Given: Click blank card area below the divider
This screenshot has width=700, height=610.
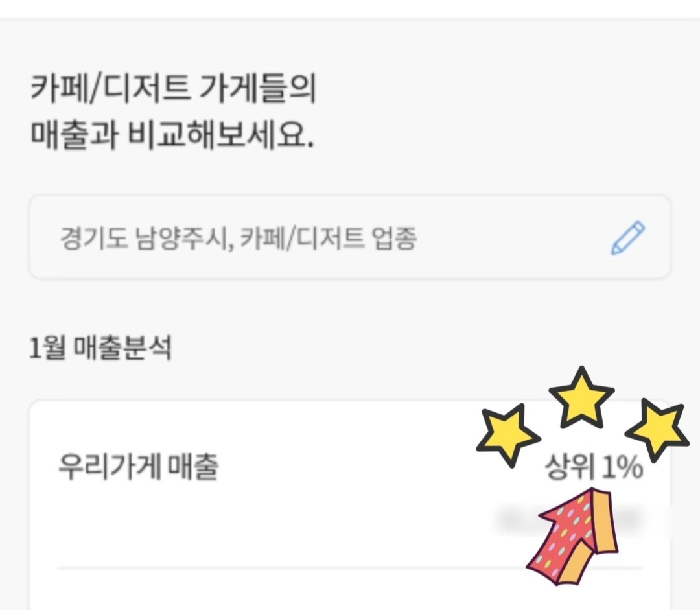Looking at the screenshot, I should click(x=292, y=591).
